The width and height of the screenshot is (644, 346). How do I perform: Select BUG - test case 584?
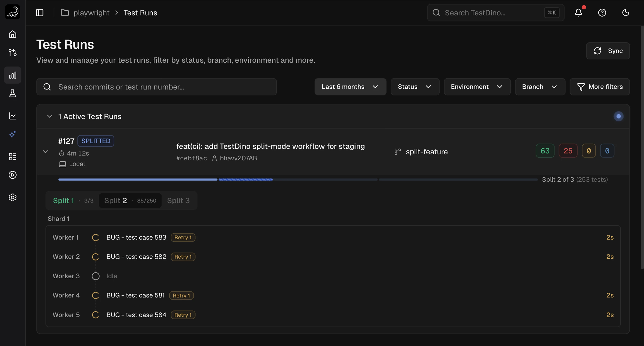click(136, 315)
